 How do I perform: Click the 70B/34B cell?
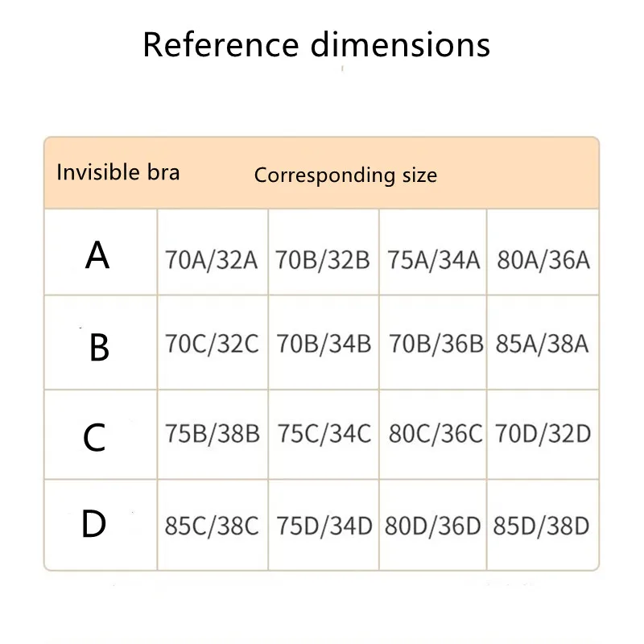[324, 344]
